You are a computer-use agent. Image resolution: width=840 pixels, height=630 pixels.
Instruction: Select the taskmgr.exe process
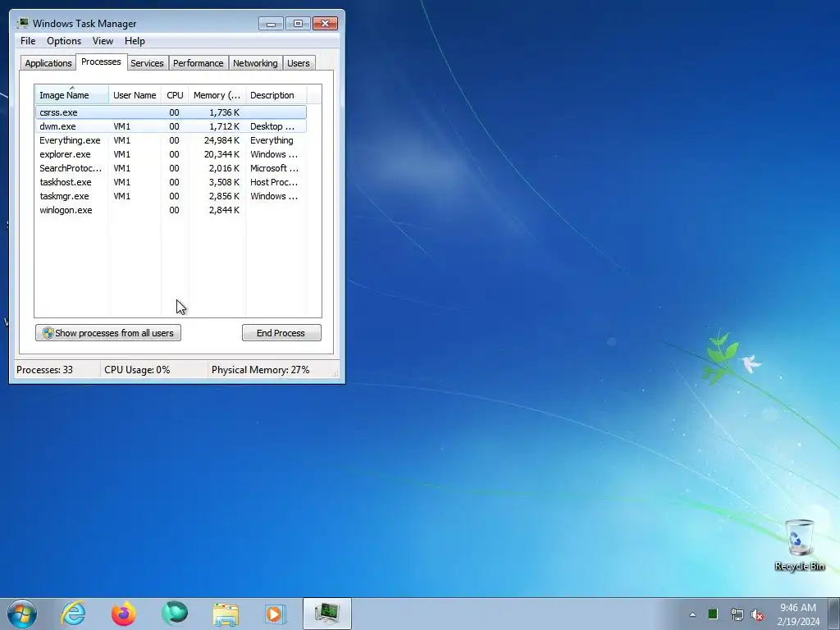171,196
